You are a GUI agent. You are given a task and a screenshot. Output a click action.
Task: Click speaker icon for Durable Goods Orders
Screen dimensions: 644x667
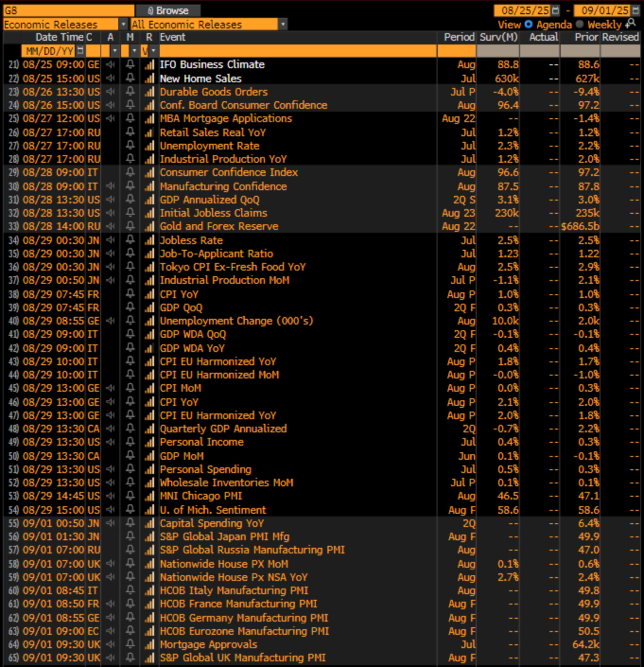111,91
